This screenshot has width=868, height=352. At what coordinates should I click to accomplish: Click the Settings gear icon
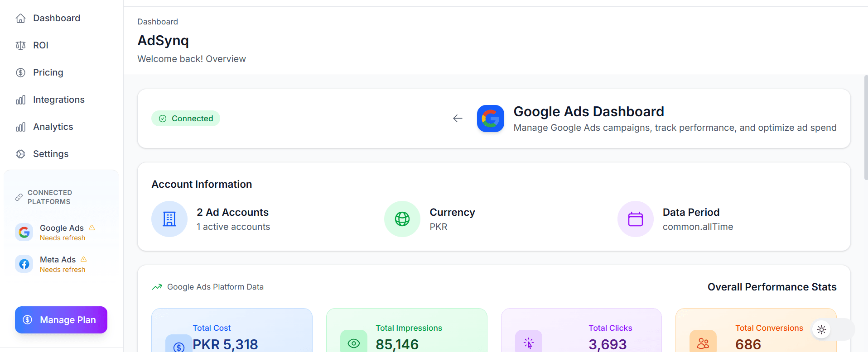coord(20,154)
